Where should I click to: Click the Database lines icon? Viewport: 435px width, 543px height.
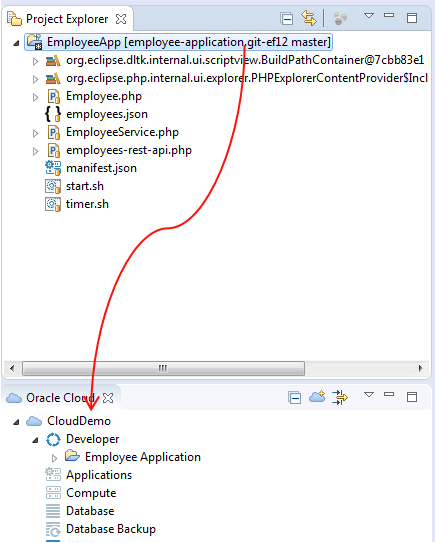click(53, 511)
